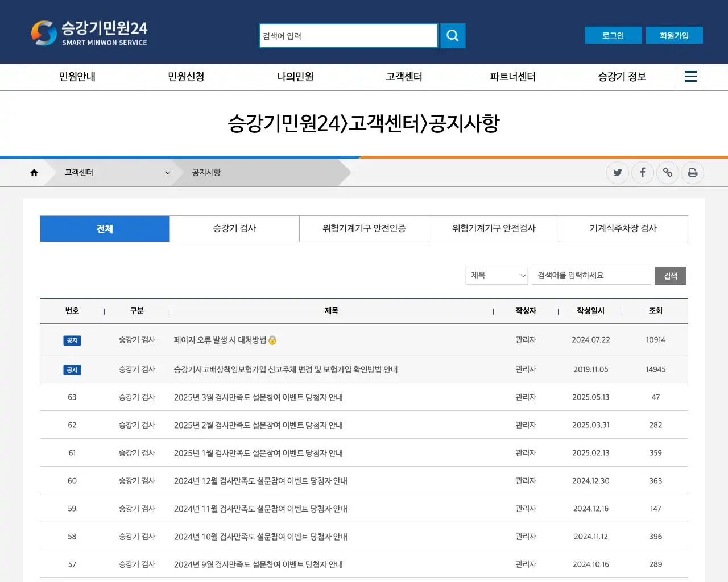Click row number 60
The image size is (728, 582).
click(x=72, y=481)
